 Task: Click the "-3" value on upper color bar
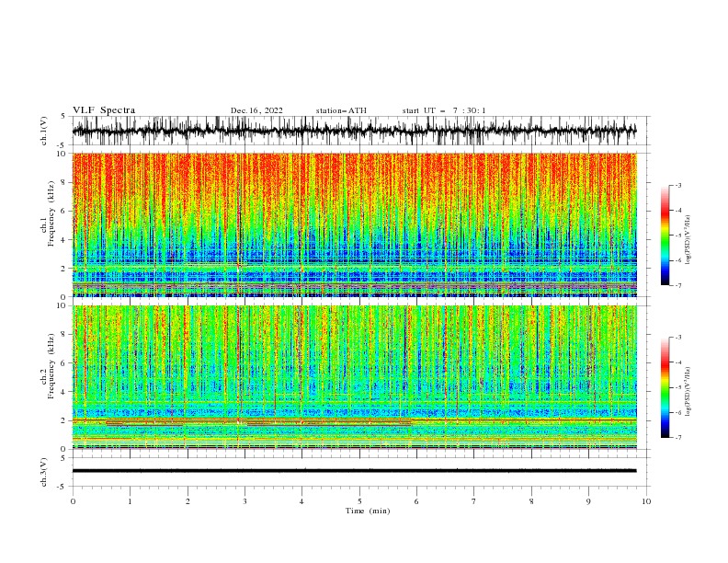[x=677, y=185]
